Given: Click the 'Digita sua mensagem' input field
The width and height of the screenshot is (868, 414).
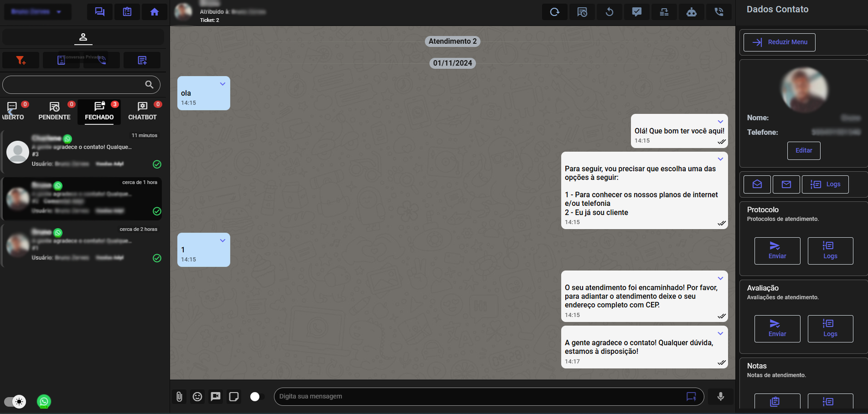Looking at the screenshot, I should pos(477,397).
